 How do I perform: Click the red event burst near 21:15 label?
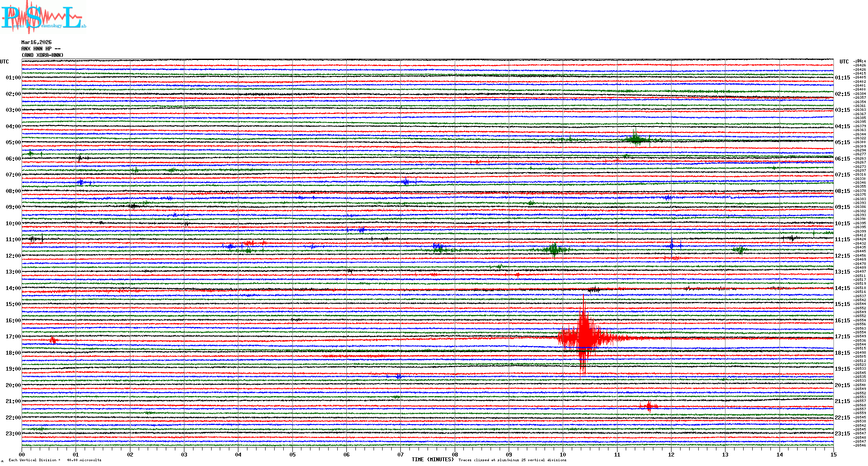tap(649, 406)
